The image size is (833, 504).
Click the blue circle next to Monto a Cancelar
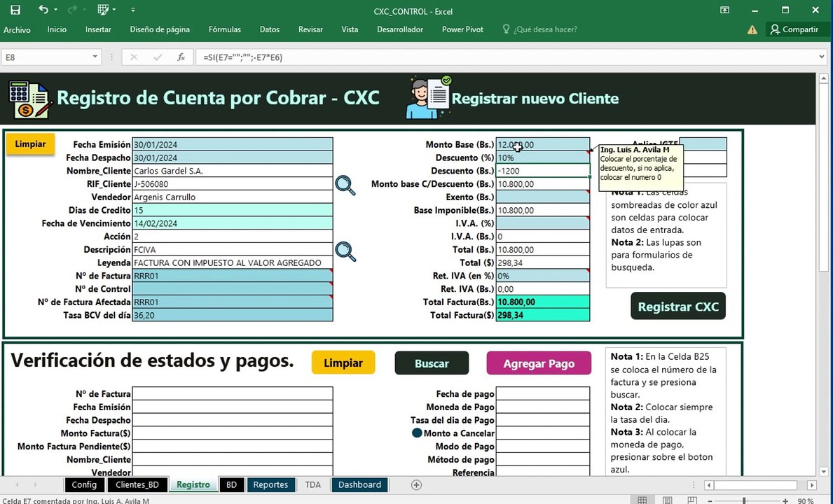tap(417, 433)
